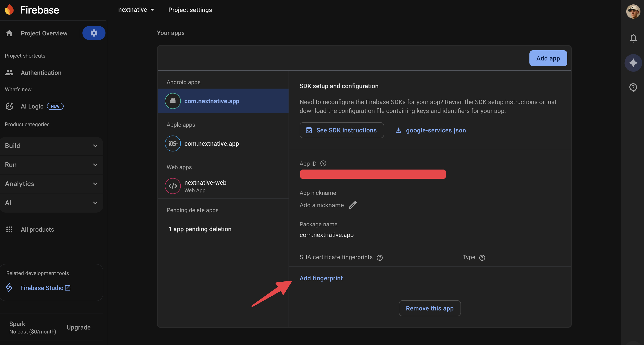Viewport: 644px width, 345px height.
Task: Click the edit nickname pencil icon
Action: (x=353, y=205)
